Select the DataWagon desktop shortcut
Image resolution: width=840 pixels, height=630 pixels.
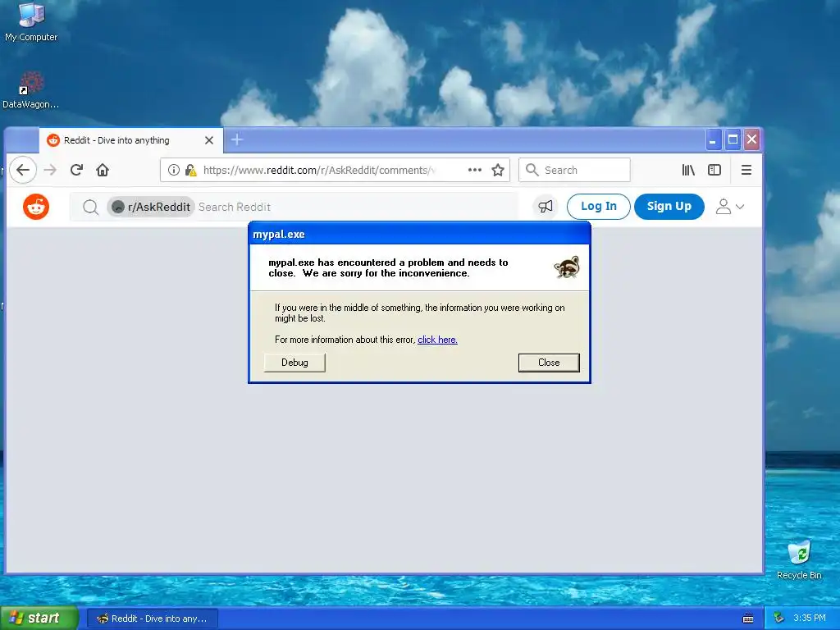[30, 90]
